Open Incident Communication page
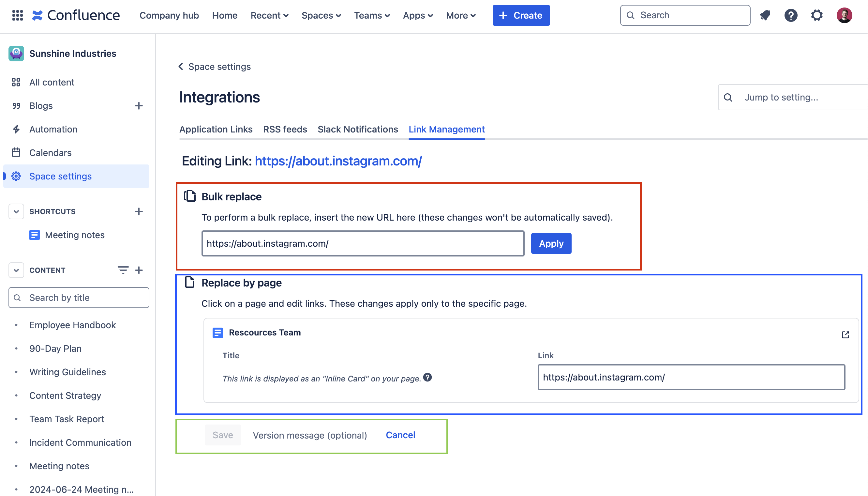This screenshot has height=496, width=868. point(80,442)
